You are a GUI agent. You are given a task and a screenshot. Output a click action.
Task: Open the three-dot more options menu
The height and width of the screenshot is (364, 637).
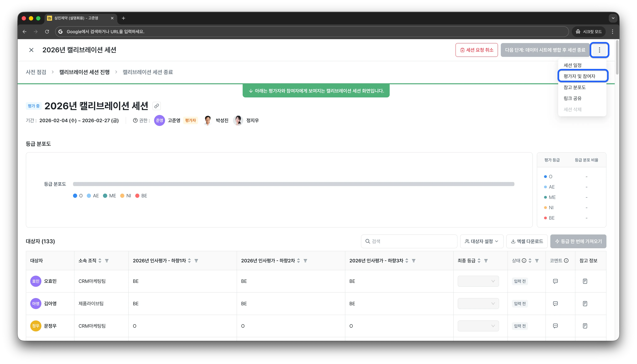(x=599, y=50)
